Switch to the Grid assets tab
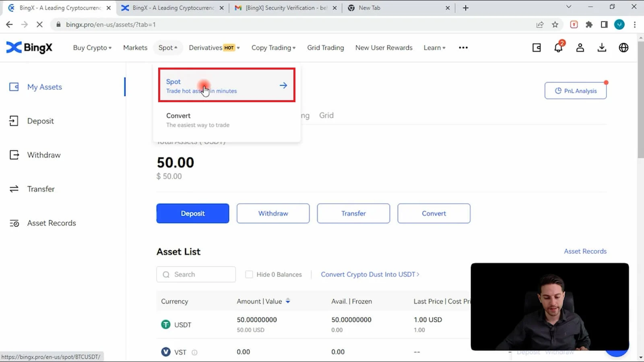644x362 pixels. [326, 115]
